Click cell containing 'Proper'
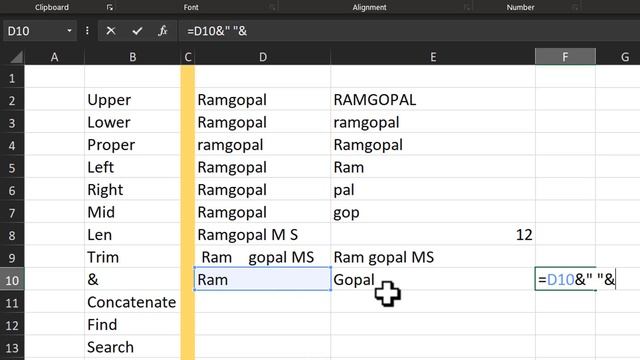The image size is (640, 360). (x=132, y=145)
